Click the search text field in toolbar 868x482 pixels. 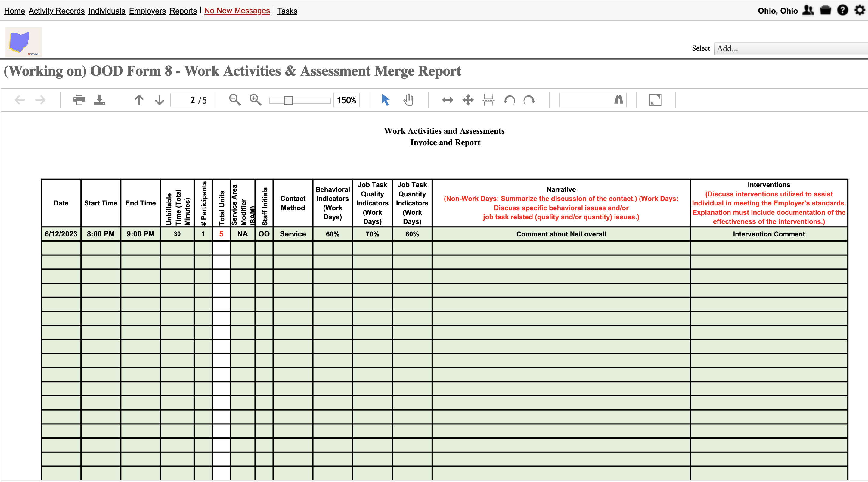pos(586,100)
